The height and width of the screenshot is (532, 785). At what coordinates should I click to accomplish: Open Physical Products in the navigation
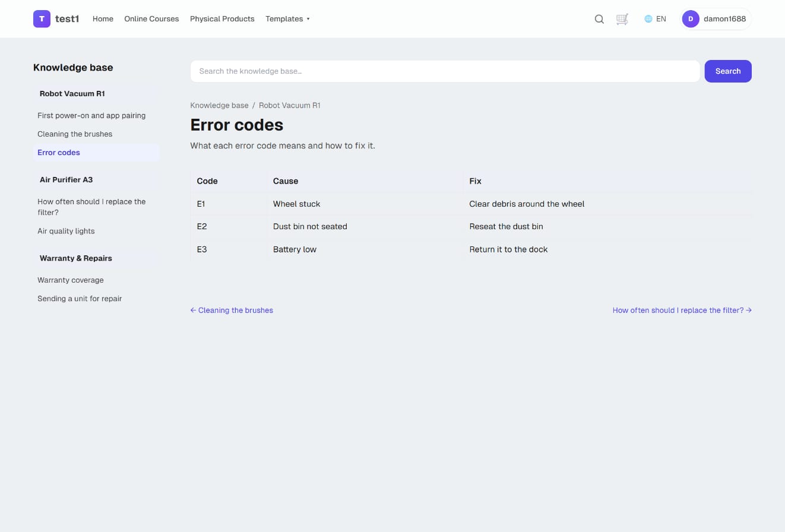tap(222, 19)
